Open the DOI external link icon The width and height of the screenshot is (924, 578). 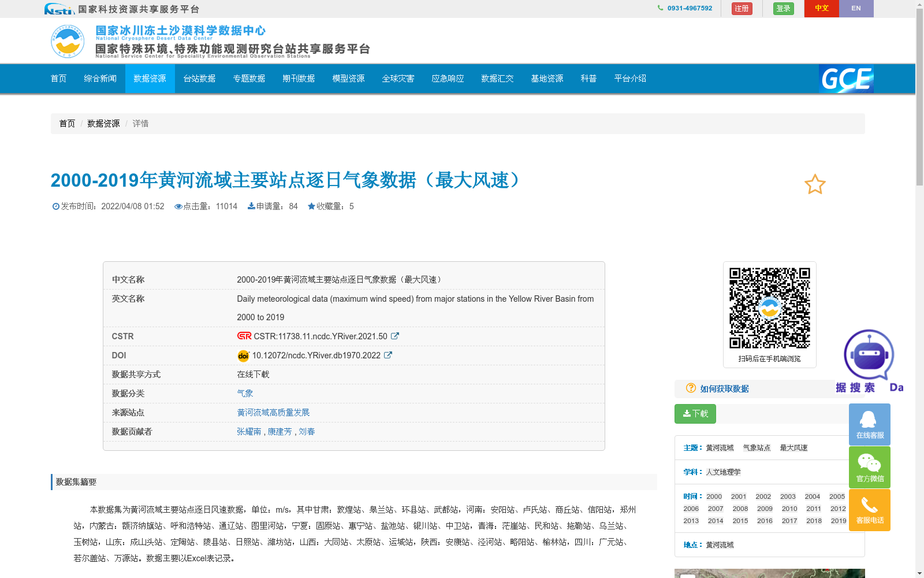[388, 355]
